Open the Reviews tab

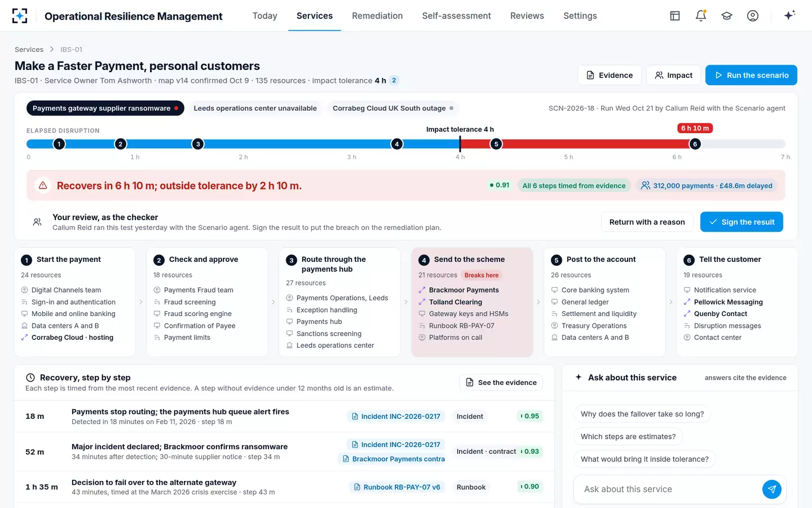(x=527, y=16)
